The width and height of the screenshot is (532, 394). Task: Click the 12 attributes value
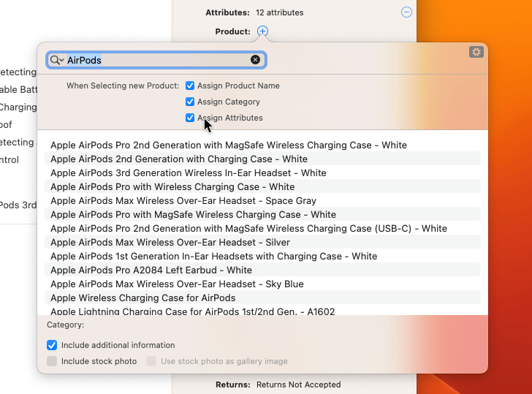tap(280, 12)
